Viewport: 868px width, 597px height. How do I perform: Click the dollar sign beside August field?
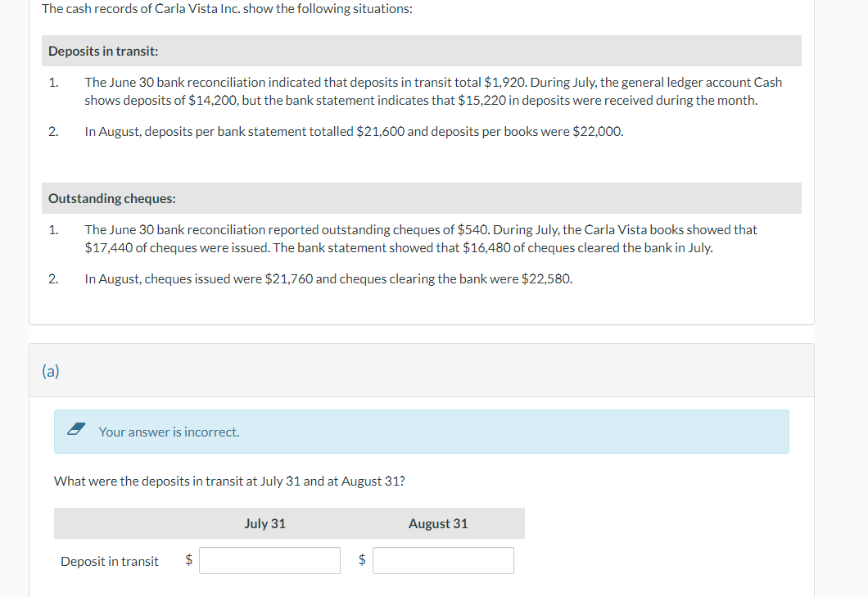point(361,560)
